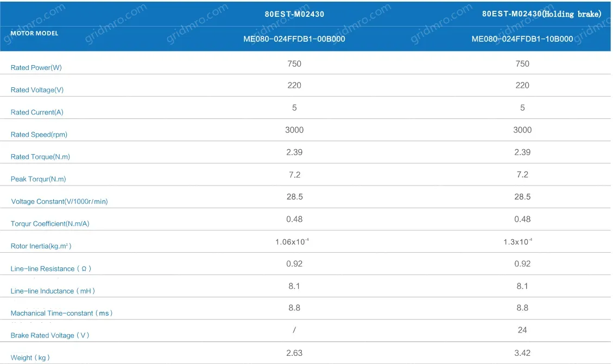Click the Line-line Inductance label
This screenshot has width=613, height=364.
[x=53, y=291]
